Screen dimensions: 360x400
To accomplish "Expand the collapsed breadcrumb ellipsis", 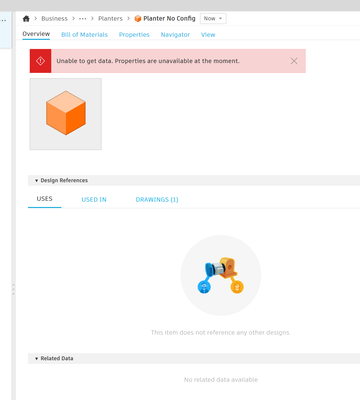I will 83,19.
